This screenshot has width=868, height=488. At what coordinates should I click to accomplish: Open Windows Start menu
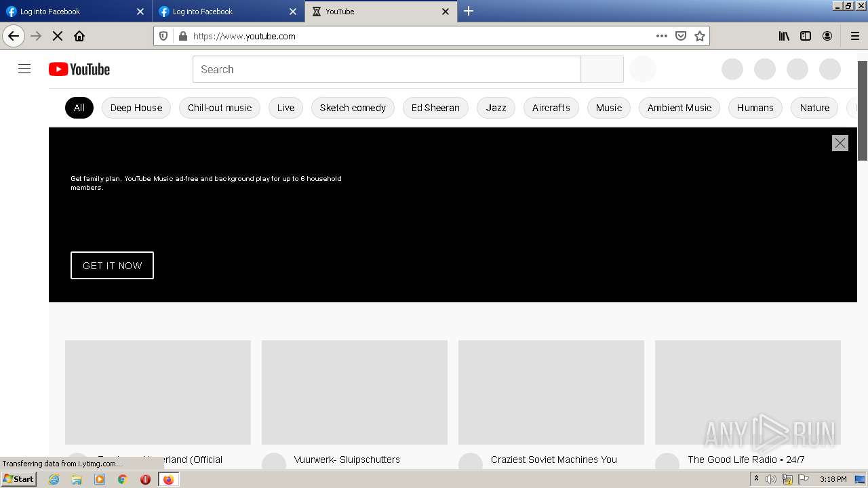click(18, 479)
